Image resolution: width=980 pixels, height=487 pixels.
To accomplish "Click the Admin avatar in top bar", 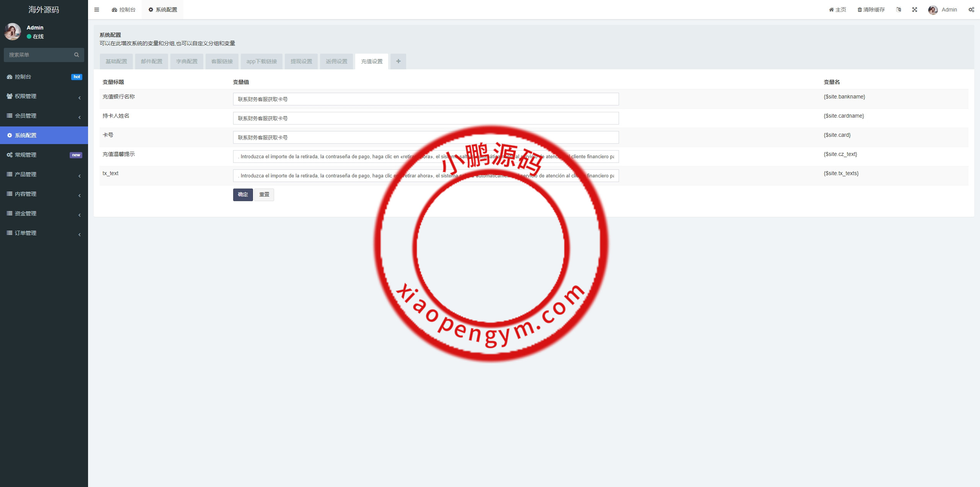I will tap(933, 10).
